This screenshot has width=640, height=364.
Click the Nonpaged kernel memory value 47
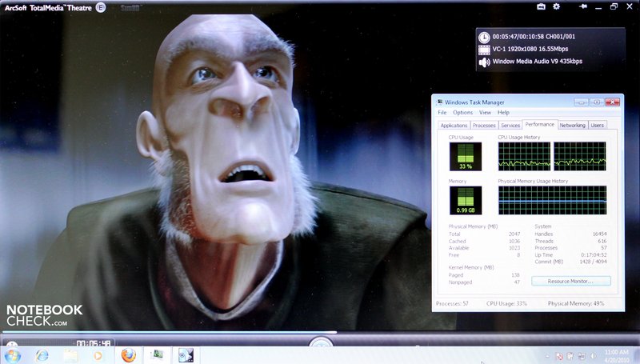coord(517,282)
